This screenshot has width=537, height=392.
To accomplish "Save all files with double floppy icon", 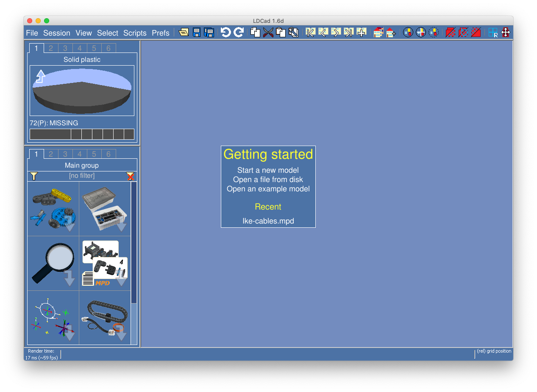I will tap(209, 32).
